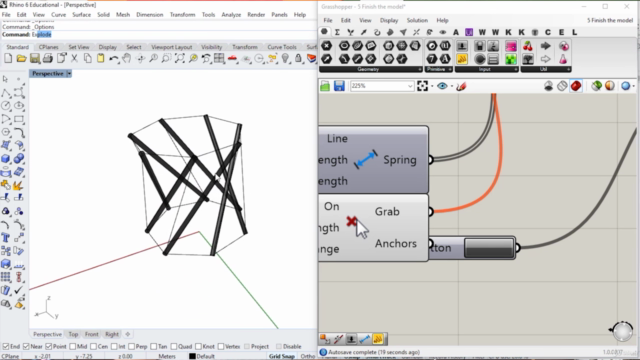Open the Analyze menu in Rhino
Viewport: 640px width, 360px height.
tap(231, 15)
